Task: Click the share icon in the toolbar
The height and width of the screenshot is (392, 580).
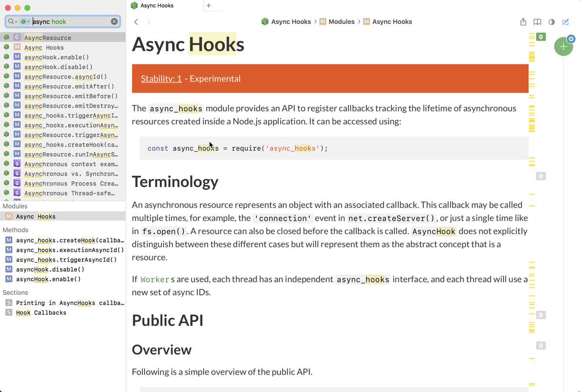Action: pos(523,22)
